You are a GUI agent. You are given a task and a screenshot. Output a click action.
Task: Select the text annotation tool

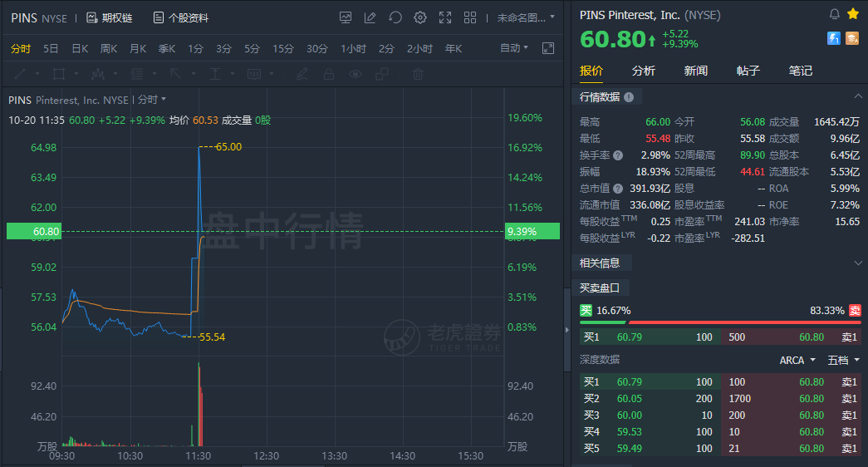[254, 74]
